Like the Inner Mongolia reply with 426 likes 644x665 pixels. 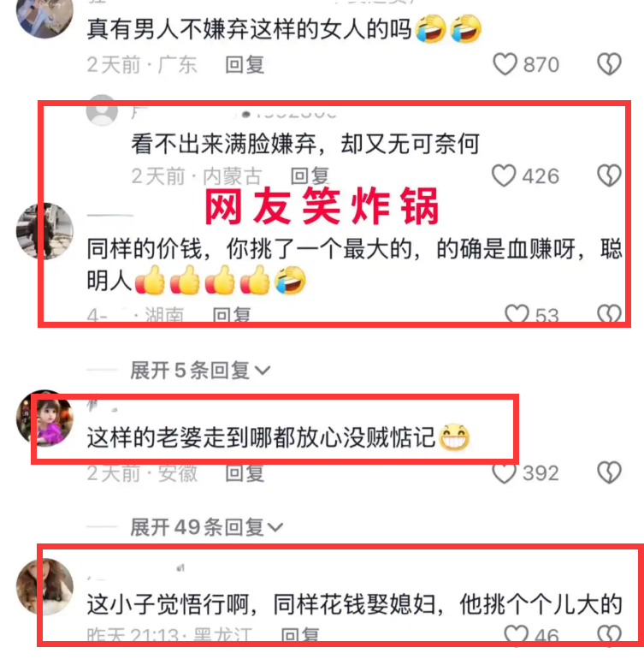(x=504, y=175)
